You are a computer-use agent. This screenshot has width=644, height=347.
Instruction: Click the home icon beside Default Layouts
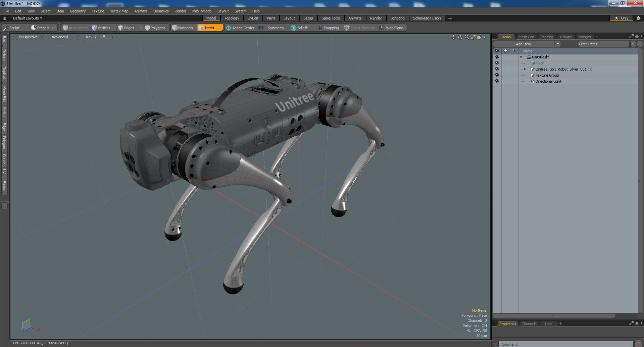[5, 18]
